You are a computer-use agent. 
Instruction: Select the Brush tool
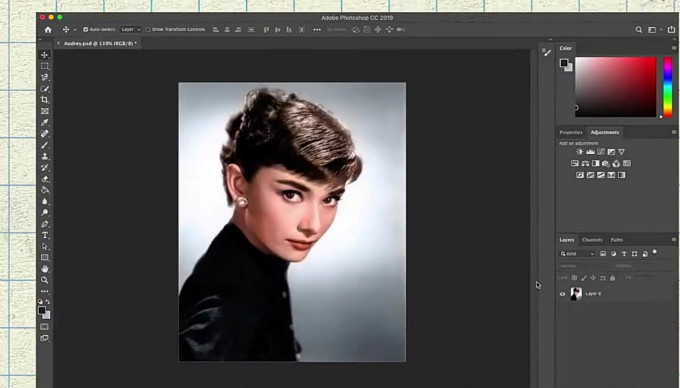(45, 145)
